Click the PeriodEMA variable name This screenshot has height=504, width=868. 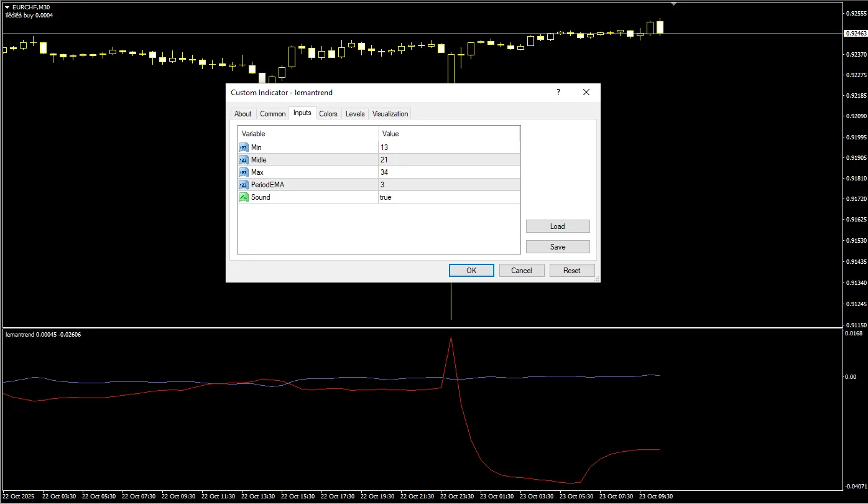[x=268, y=185]
